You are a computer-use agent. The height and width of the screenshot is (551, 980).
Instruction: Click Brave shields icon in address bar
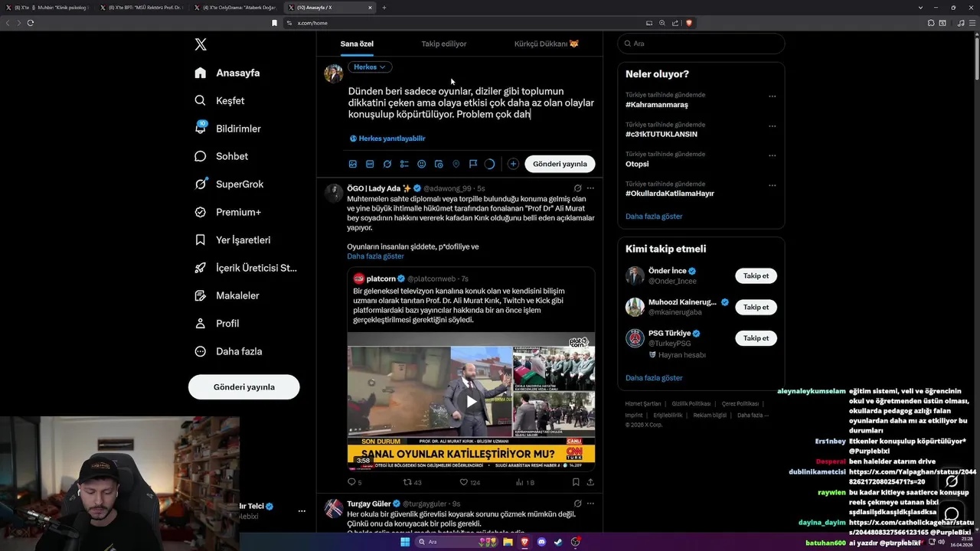[689, 23]
